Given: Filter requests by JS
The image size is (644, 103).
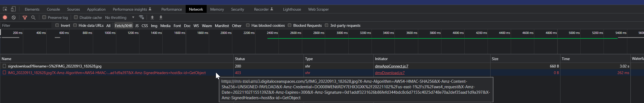Looking at the screenshot, I should [137, 26].
